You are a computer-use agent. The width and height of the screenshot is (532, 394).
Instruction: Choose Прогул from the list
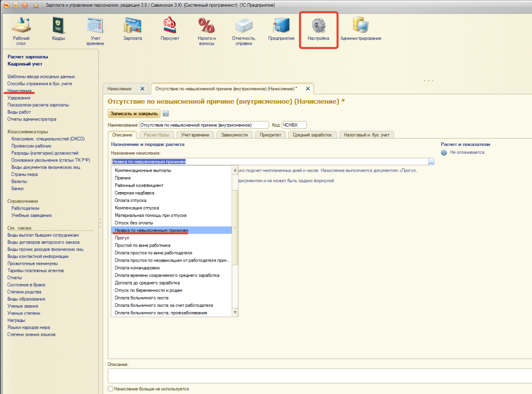click(171, 238)
